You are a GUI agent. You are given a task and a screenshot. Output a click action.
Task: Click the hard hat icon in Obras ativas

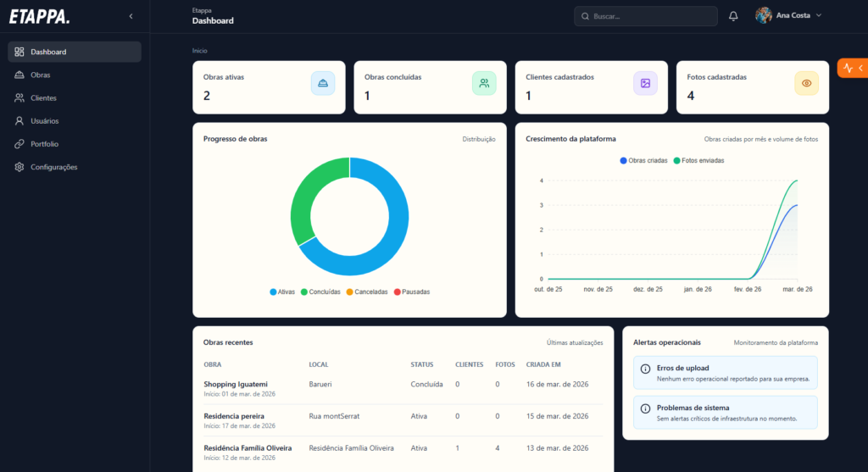point(323,83)
